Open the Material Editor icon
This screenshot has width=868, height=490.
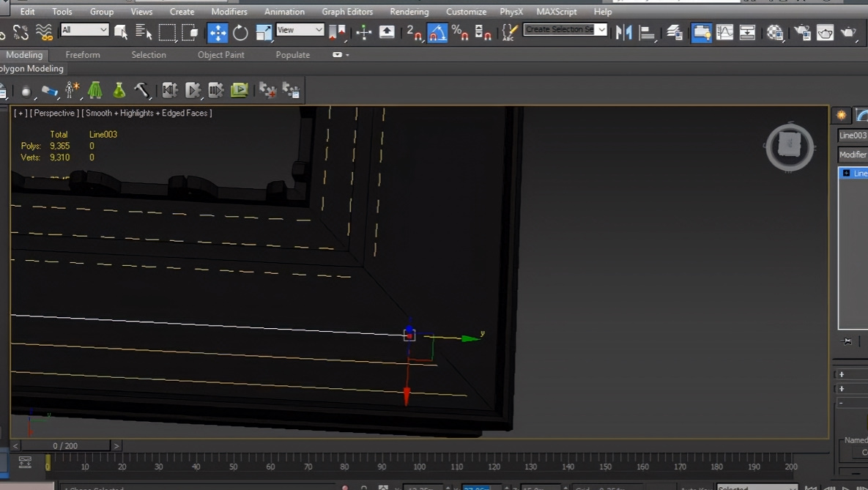pyautogui.click(x=775, y=33)
